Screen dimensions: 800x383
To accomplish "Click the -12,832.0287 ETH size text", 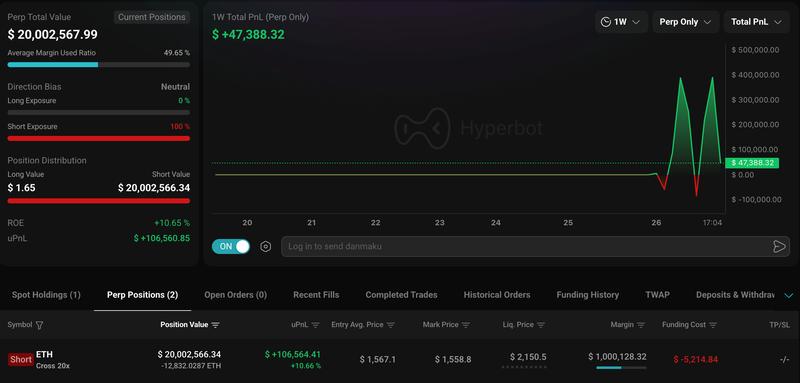I will tap(191, 366).
